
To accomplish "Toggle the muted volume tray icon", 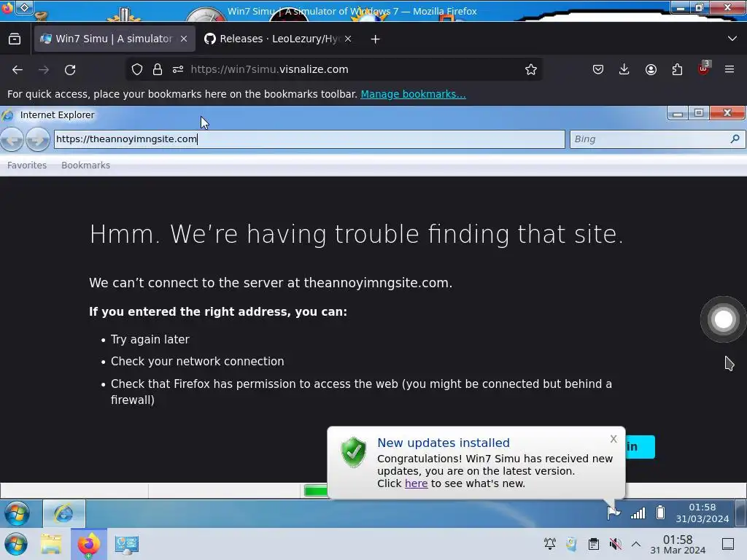I will tap(616, 544).
